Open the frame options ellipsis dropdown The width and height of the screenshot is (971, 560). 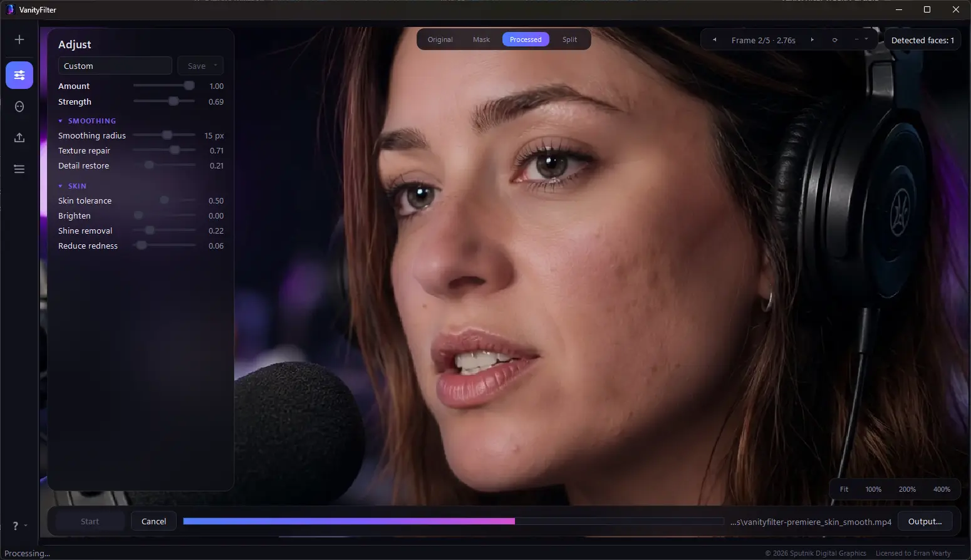[861, 39]
